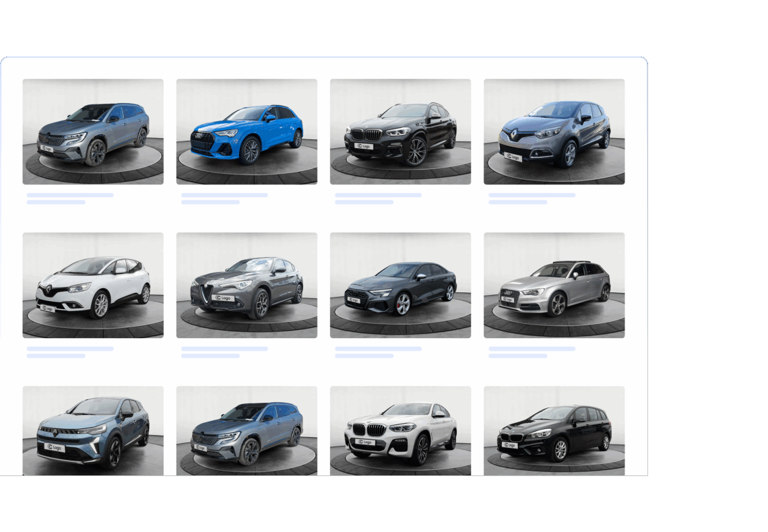Screen dimensions: 768x532
Task: Open the black BMW 2 Series tourer thumbnail
Action: [554, 431]
